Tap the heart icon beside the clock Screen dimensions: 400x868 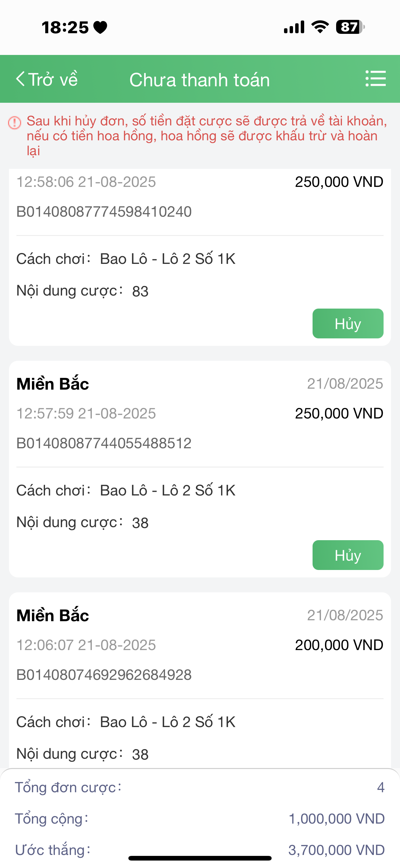tap(100, 27)
